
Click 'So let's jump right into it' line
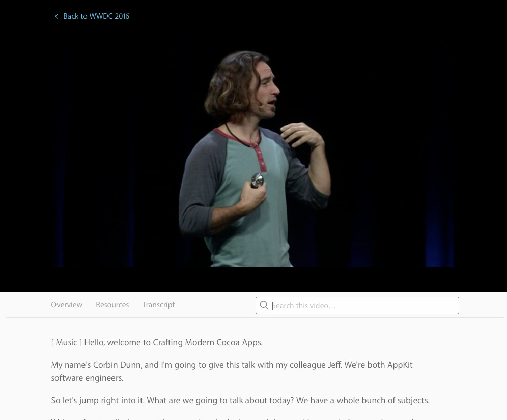tap(98, 400)
